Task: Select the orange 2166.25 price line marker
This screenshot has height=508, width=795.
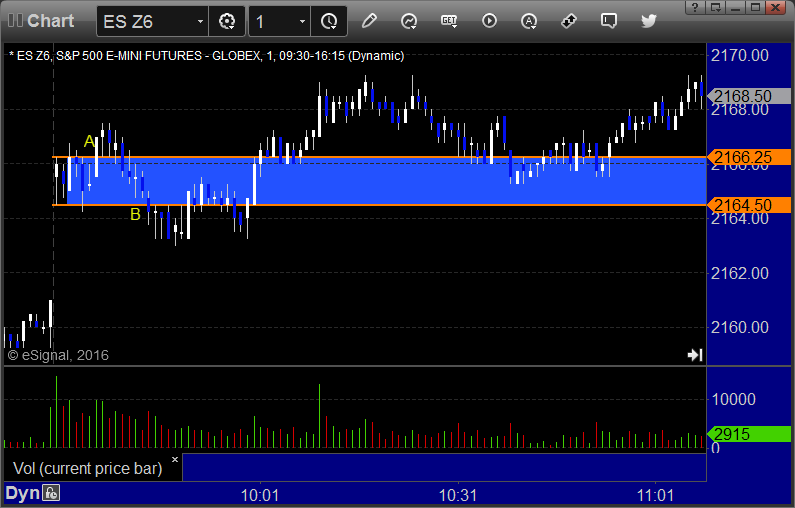Action: [749, 157]
